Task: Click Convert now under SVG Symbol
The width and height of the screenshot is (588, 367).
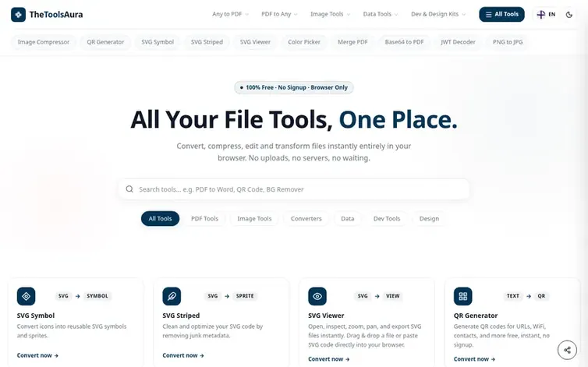Action: point(37,355)
